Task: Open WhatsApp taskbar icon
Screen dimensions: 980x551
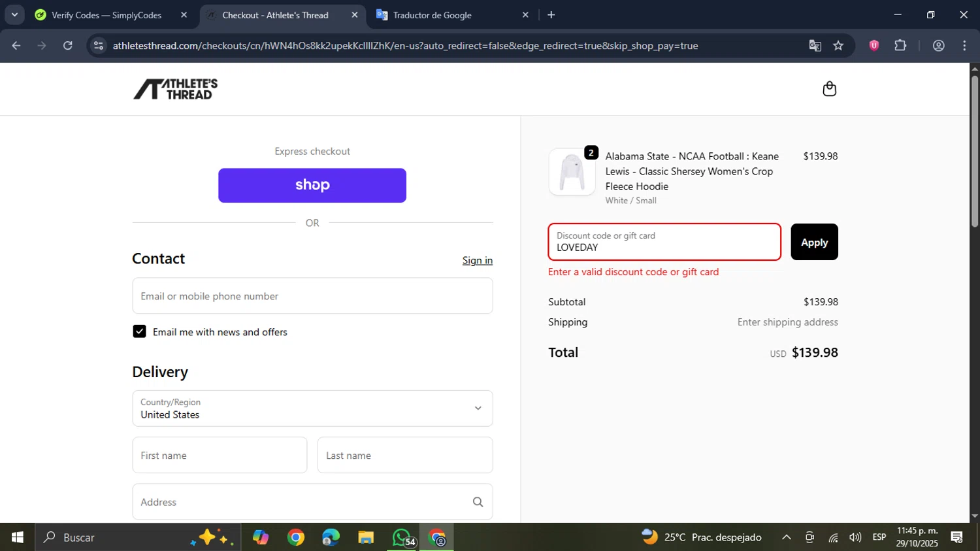Action: [x=401, y=537]
